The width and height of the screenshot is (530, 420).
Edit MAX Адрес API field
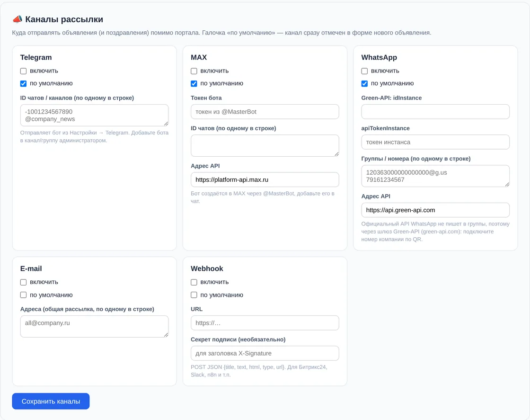coord(265,179)
